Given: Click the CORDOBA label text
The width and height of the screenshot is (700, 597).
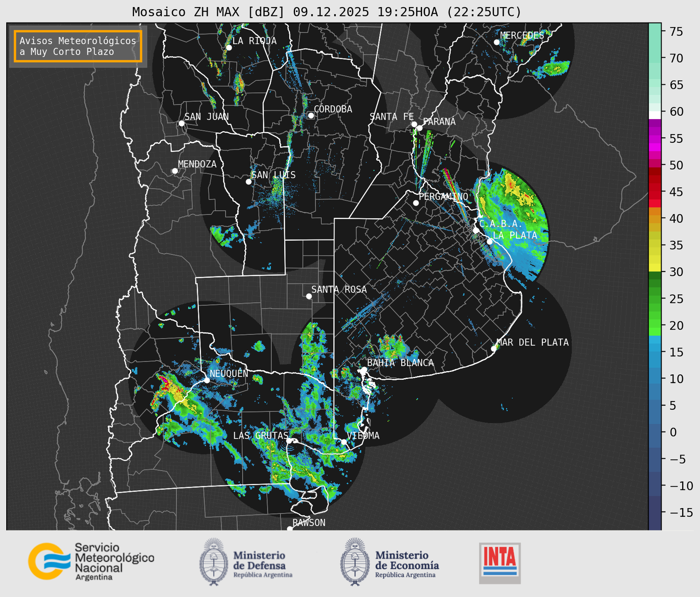Looking at the screenshot, I should click(x=333, y=109).
